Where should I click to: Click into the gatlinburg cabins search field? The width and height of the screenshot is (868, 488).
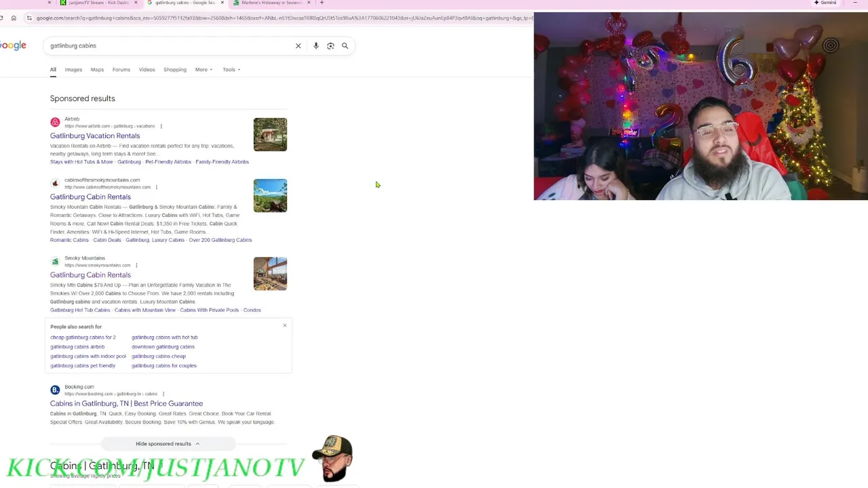point(170,46)
